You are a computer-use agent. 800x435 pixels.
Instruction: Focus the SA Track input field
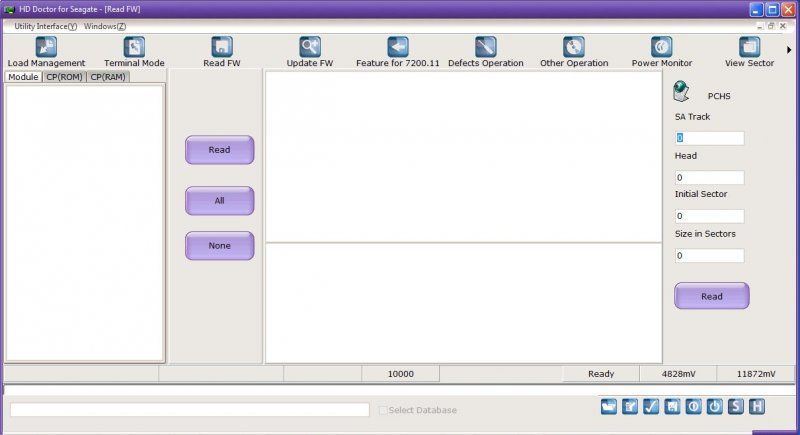[709, 138]
